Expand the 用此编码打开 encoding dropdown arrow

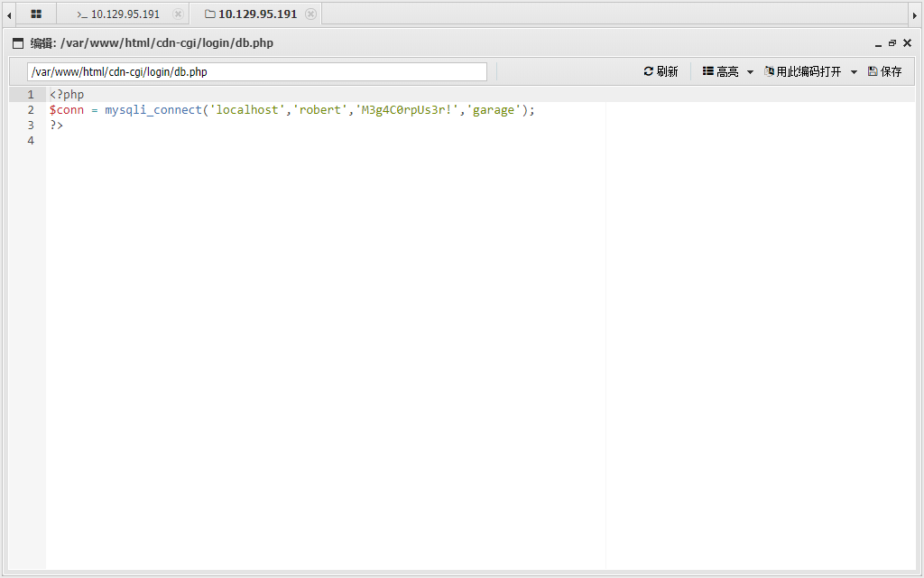coord(854,72)
